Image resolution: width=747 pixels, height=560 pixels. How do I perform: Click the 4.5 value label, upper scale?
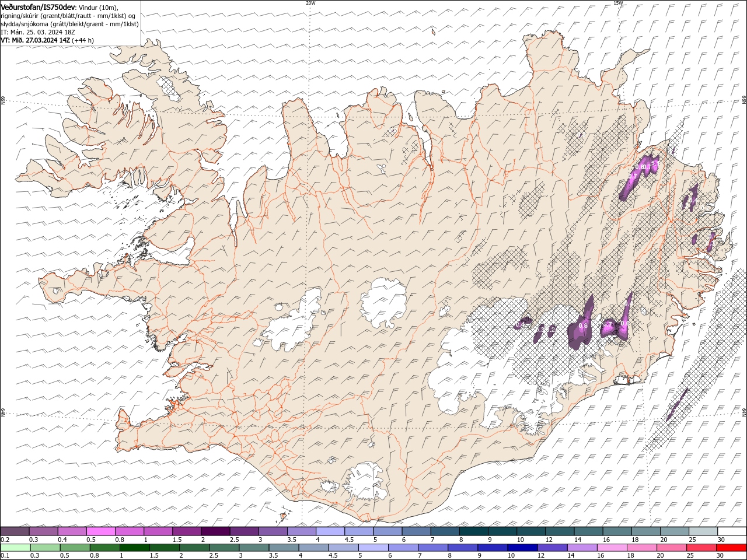[349, 540]
